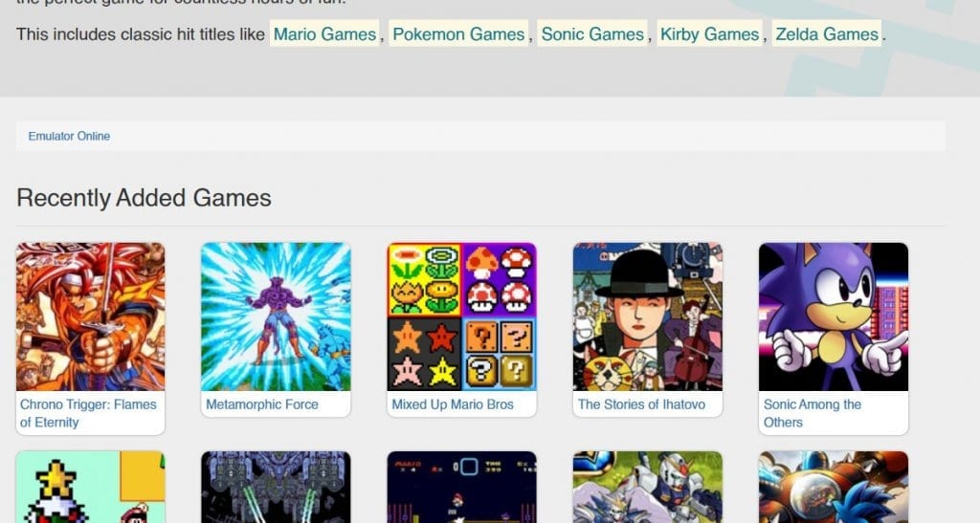Open the space shooter game thumbnail
Image resolution: width=980 pixels, height=523 pixels.
click(276, 487)
